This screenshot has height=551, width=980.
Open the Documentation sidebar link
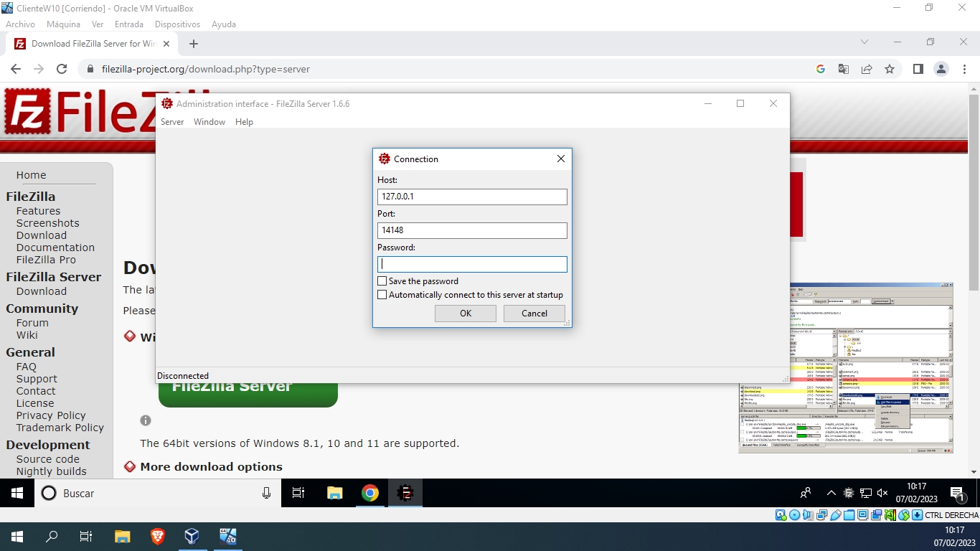tap(55, 248)
